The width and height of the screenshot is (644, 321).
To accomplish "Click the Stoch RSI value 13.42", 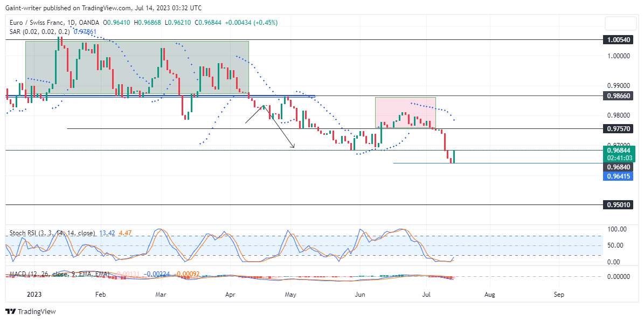I will 106,233.
